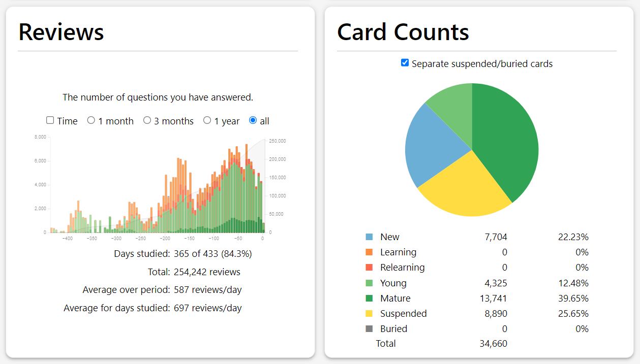The image size is (640, 364).
Task: Click the '254,242 reviews' total value
Action: (x=207, y=272)
